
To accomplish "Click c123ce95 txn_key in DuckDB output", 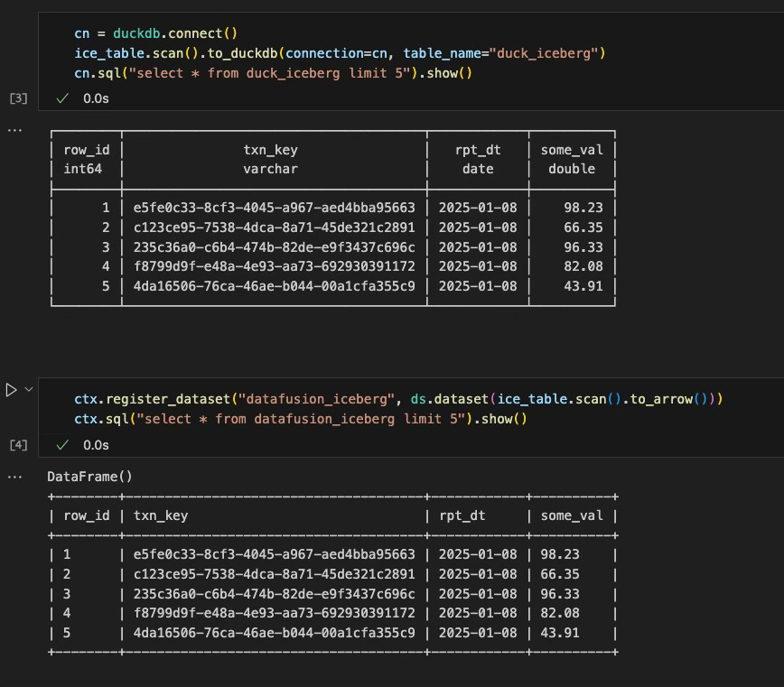I will pyautogui.click(x=274, y=227).
